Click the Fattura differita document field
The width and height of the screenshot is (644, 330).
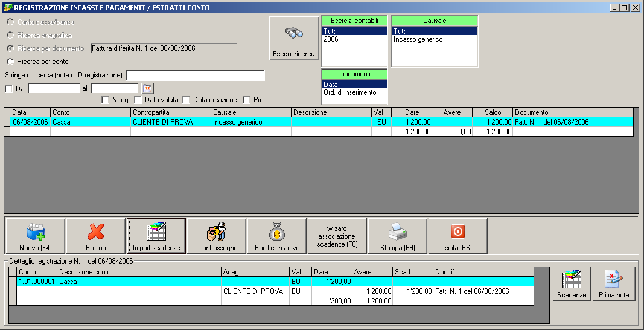click(164, 48)
